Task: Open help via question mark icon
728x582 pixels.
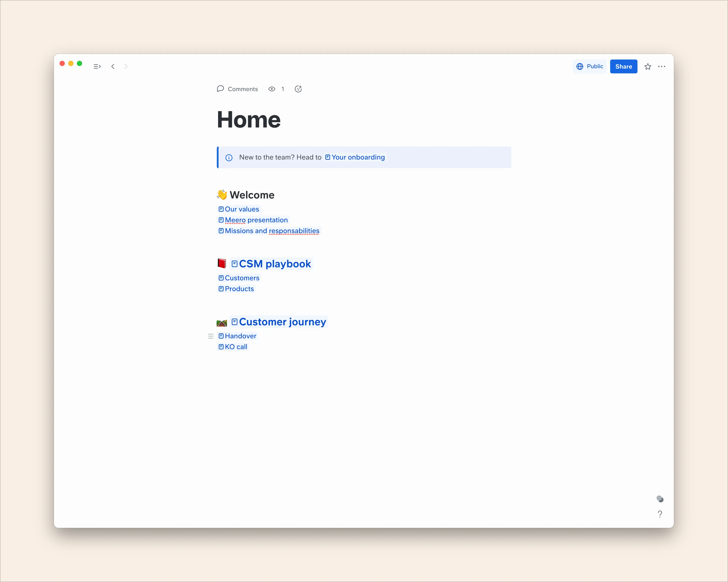Action: [660, 514]
